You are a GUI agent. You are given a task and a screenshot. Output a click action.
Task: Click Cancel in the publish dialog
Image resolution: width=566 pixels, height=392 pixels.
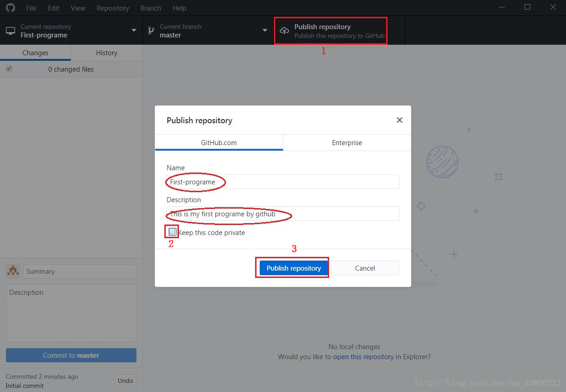coord(365,268)
